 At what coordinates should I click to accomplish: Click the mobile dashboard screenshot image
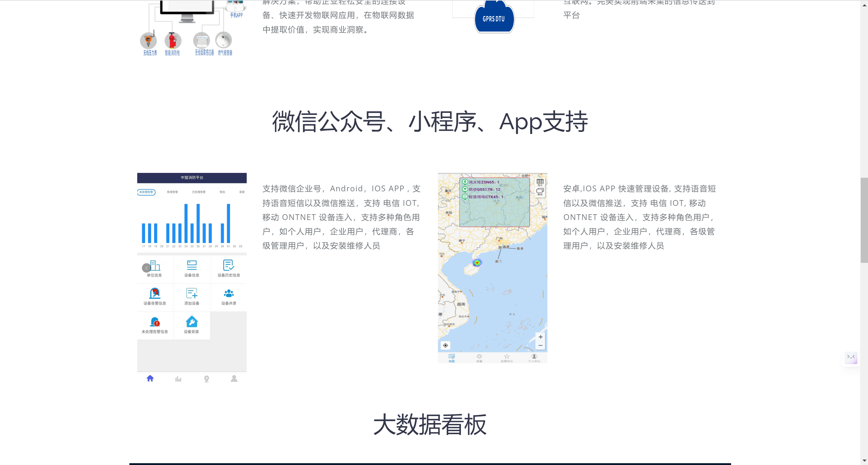[192, 279]
